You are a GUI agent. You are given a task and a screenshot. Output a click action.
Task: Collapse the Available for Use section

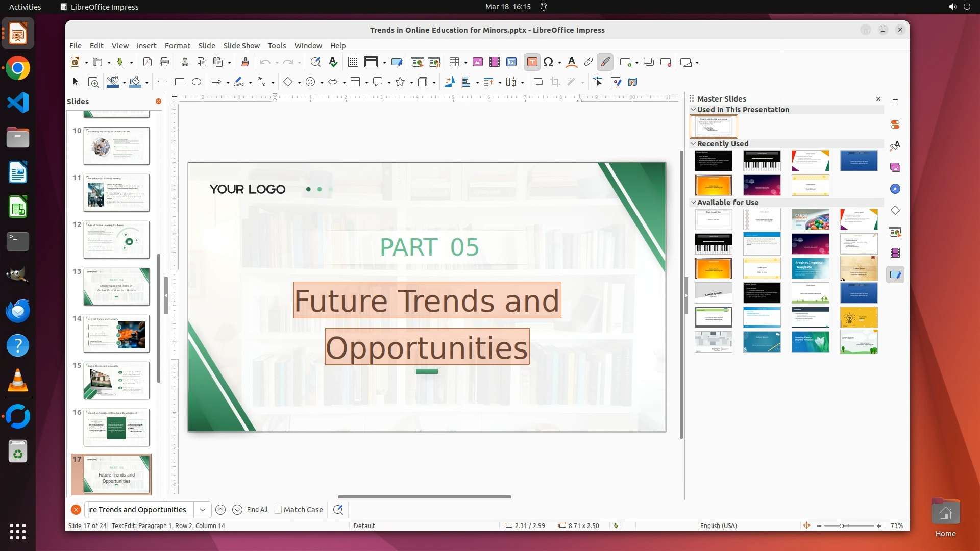coord(693,203)
